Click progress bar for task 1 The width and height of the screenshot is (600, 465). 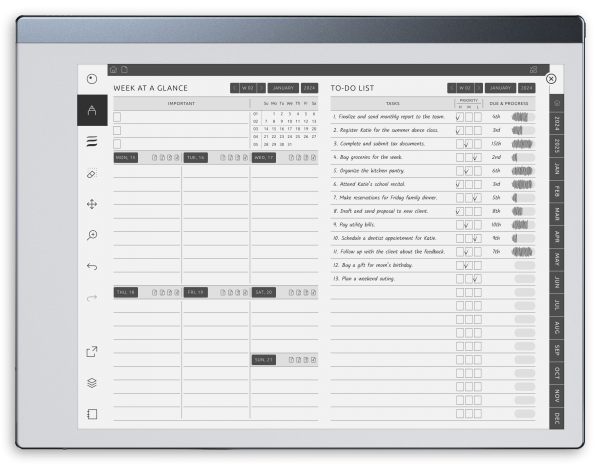click(x=523, y=117)
